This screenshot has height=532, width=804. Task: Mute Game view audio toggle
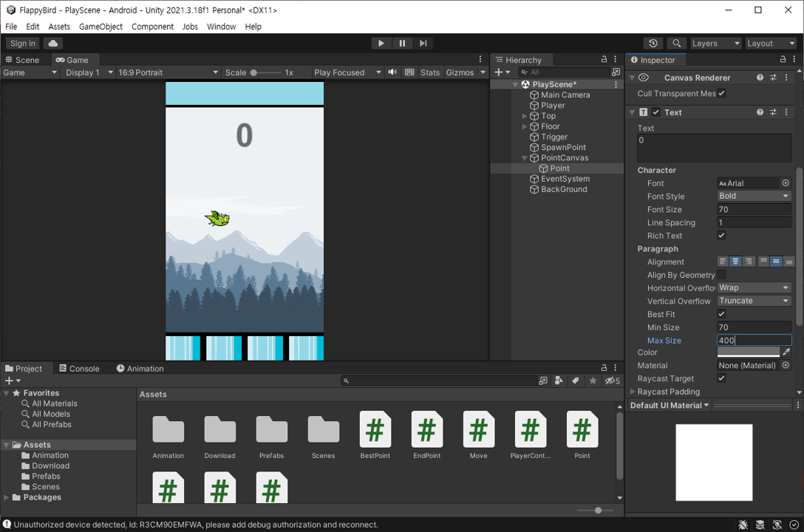[392, 72]
